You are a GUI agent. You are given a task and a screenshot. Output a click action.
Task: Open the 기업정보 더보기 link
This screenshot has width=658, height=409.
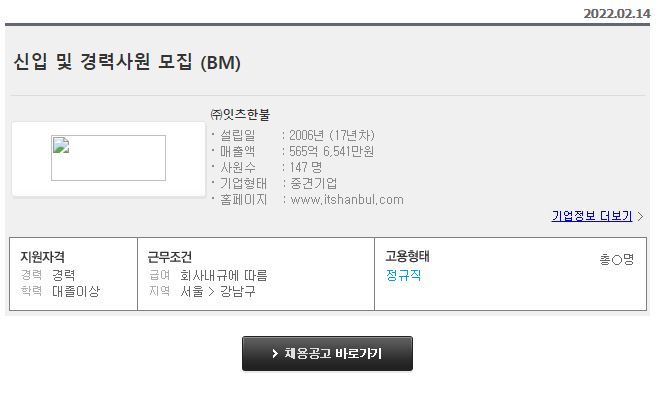[592, 216]
